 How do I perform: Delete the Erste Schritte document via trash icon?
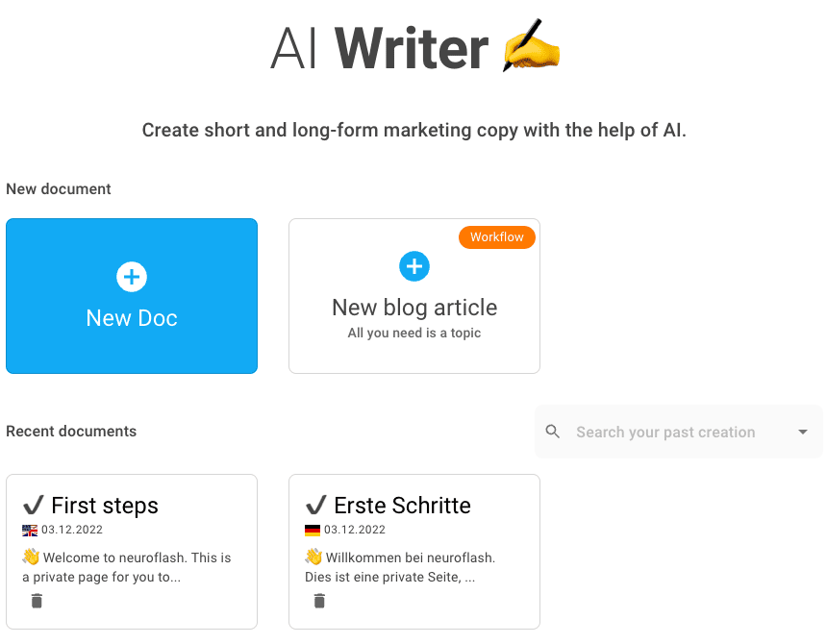click(319, 601)
